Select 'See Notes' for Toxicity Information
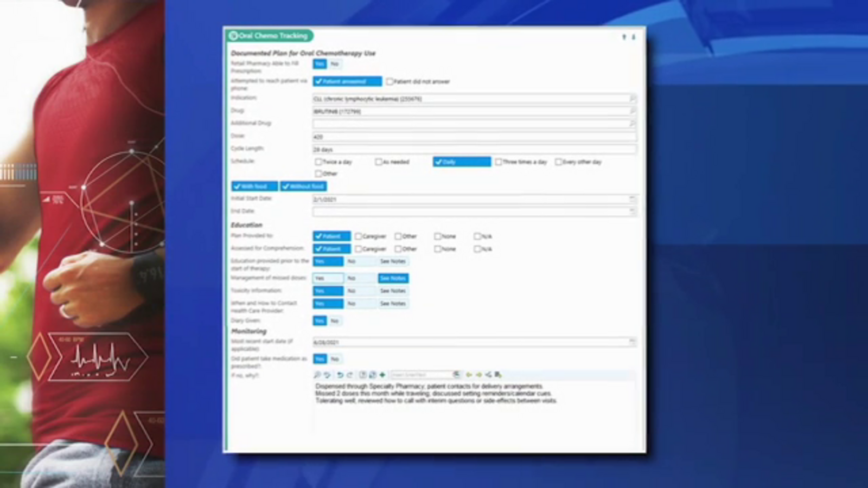868x488 pixels. pos(393,291)
